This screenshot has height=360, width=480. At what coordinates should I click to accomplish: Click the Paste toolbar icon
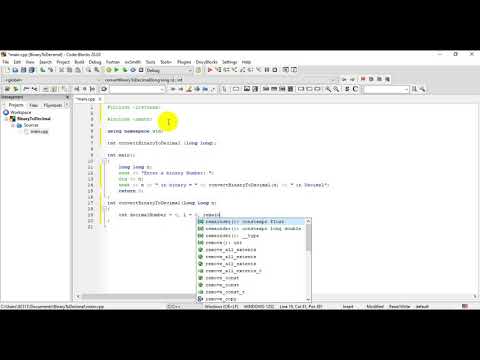point(78,70)
